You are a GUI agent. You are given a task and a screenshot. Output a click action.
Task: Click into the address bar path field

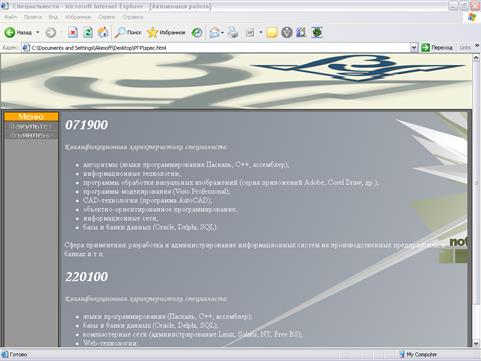(x=219, y=48)
